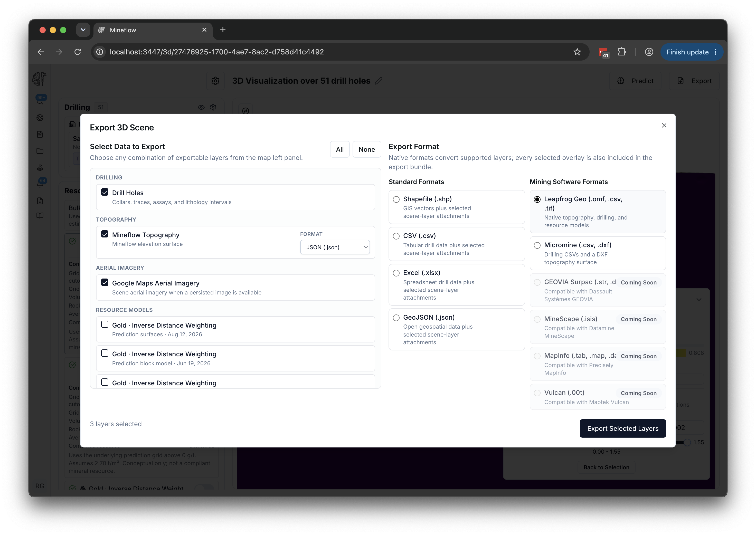Open sidebar document icon
Screen dimensions: 756x535
click(40, 135)
